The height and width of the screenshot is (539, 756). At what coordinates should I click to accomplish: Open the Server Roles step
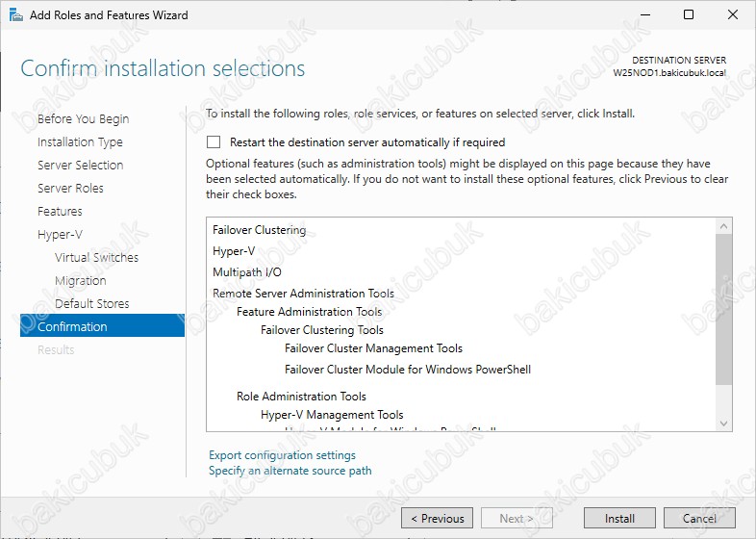pos(70,189)
